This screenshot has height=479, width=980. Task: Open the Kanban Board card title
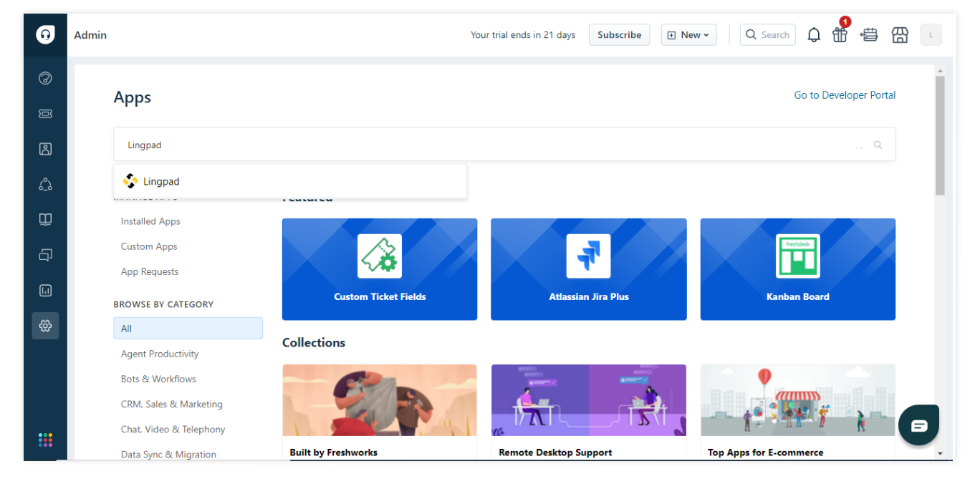pos(798,296)
